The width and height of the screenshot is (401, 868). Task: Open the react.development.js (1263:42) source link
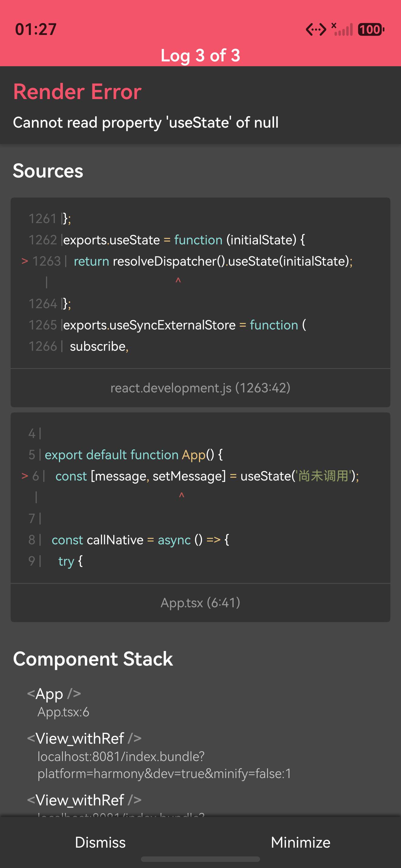[x=200, y=388]
